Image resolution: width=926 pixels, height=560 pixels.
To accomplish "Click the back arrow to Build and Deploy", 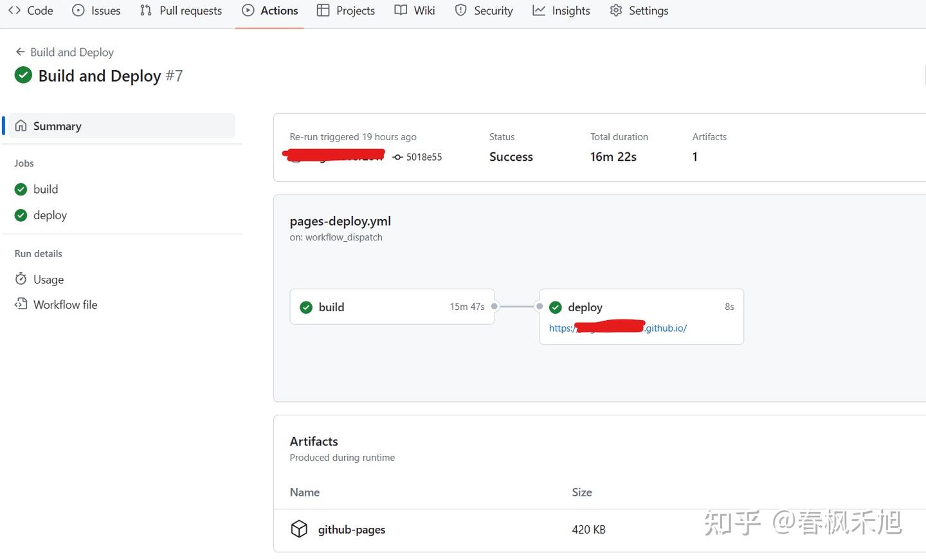I will [x=19, y=52].
